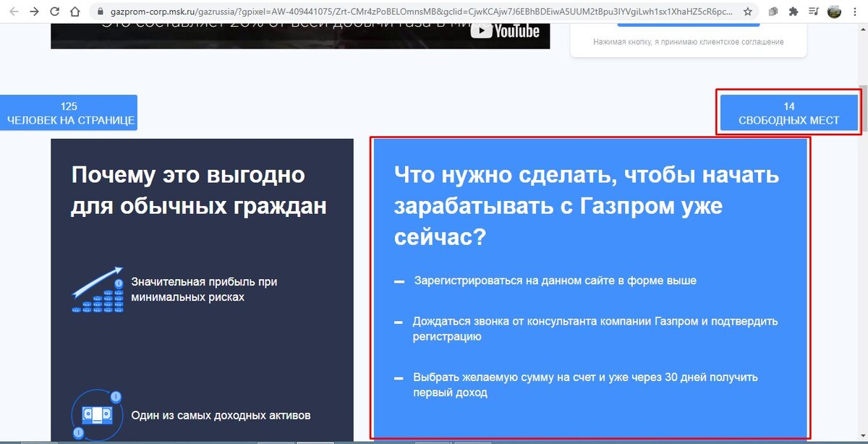This screenshot has height=444, width=868.
Task: Click the dark panel titled "Почему это выгодно"
Action: pos(201,289)
